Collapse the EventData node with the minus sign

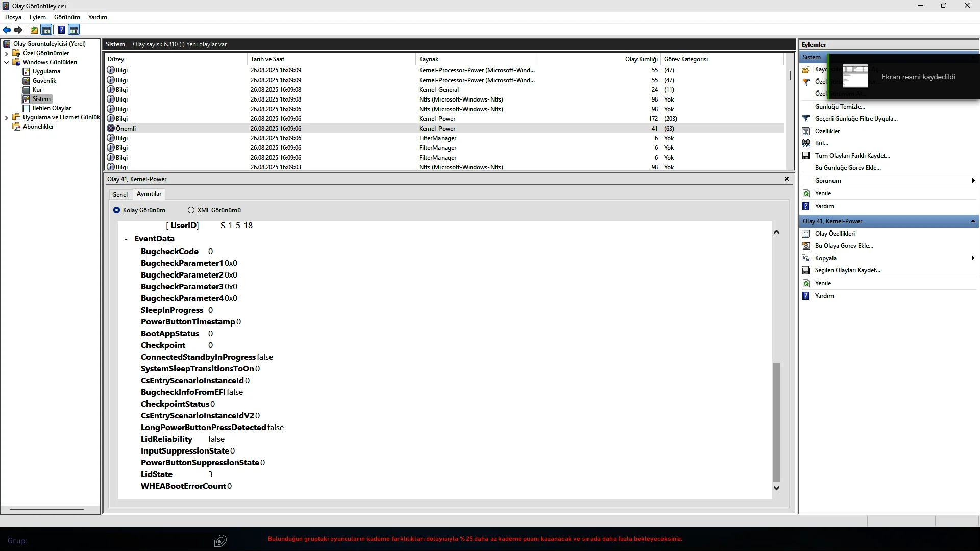coord(126,239)
